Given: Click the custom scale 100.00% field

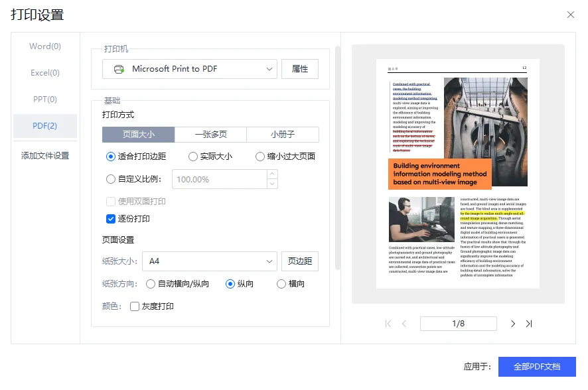Looking at the screenshot, I should [x=220, y=179].
